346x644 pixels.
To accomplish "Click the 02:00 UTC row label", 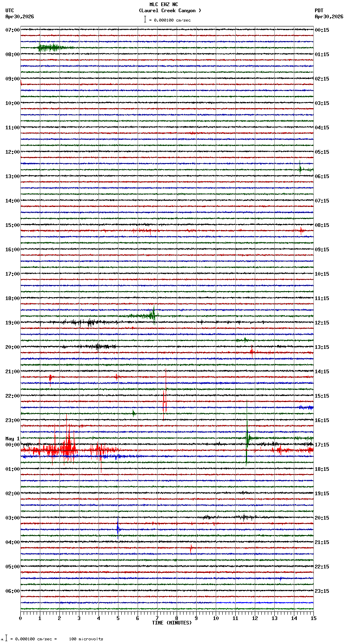I will point(13,494).
